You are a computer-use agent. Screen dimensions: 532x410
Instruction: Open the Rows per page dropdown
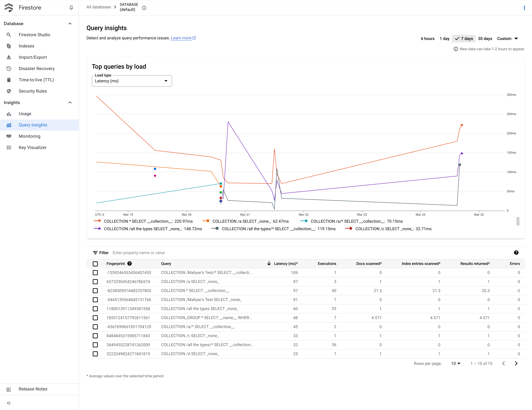(x=456, y=363)
